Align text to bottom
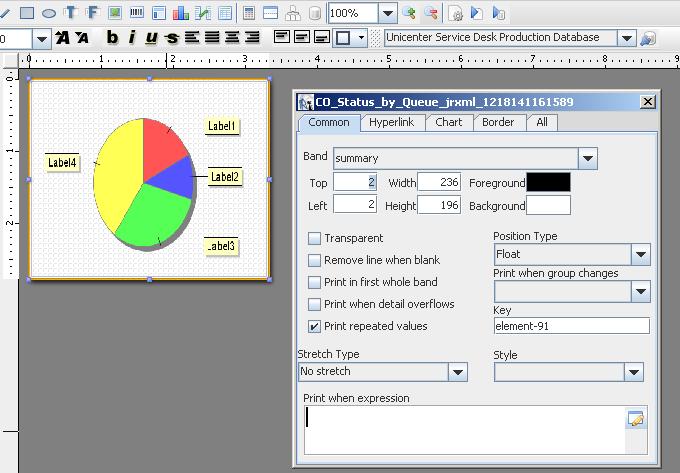The width and height of the screenshot is (680, 473). pos(321,37)
